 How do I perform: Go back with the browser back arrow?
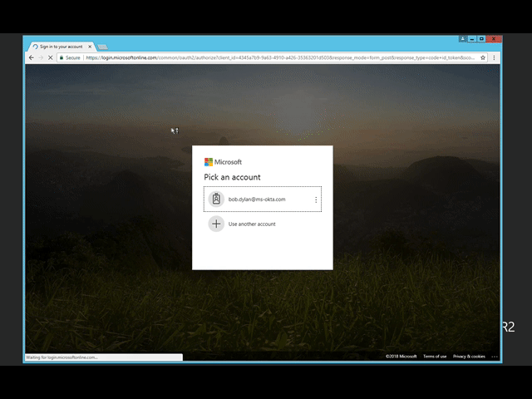coord(32,58)
